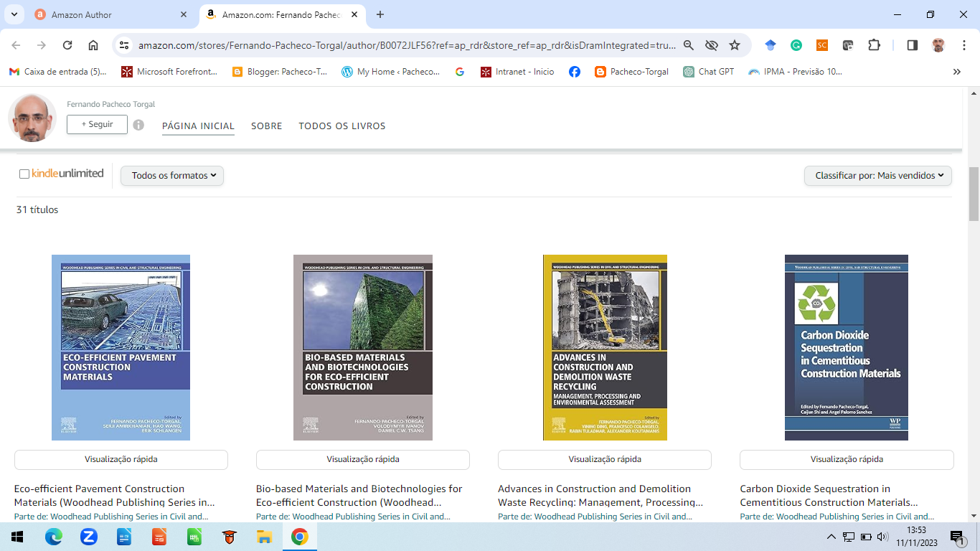Open Carbon Dioxide Sequestration title link
Image resolution: width=980 pixels, height=551 pixels.
[829, 496]
